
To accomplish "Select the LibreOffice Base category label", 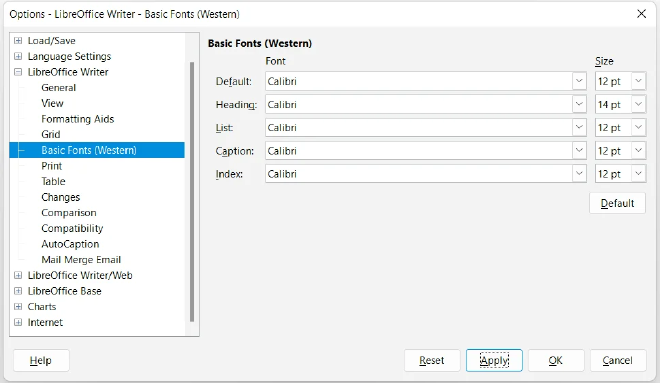I will (x=64, y=291).
